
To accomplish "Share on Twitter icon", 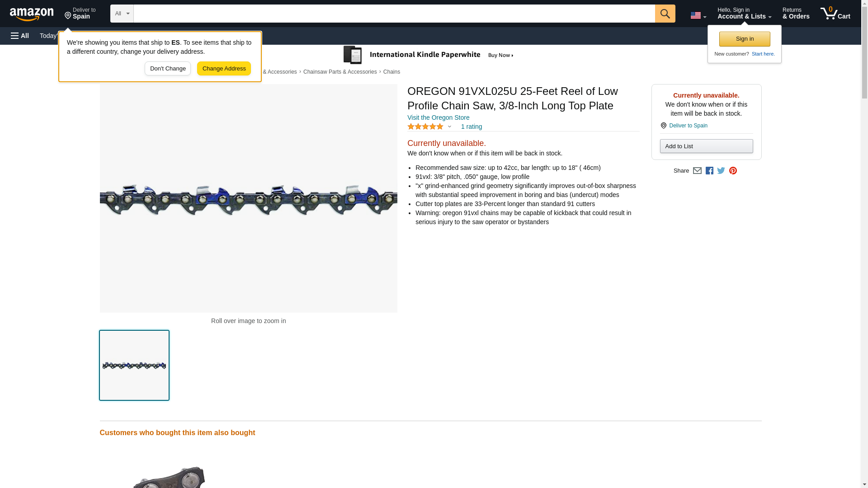I will 721,171.
